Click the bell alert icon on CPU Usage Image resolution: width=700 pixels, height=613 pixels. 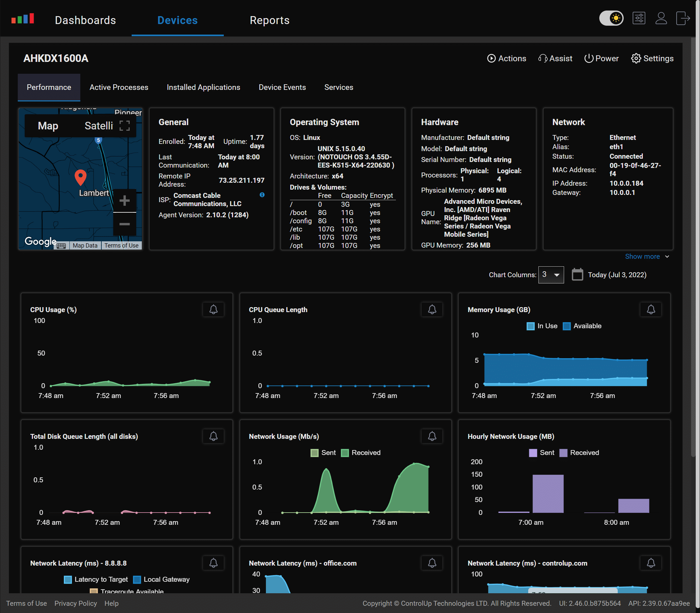click(x=213, y=308)
